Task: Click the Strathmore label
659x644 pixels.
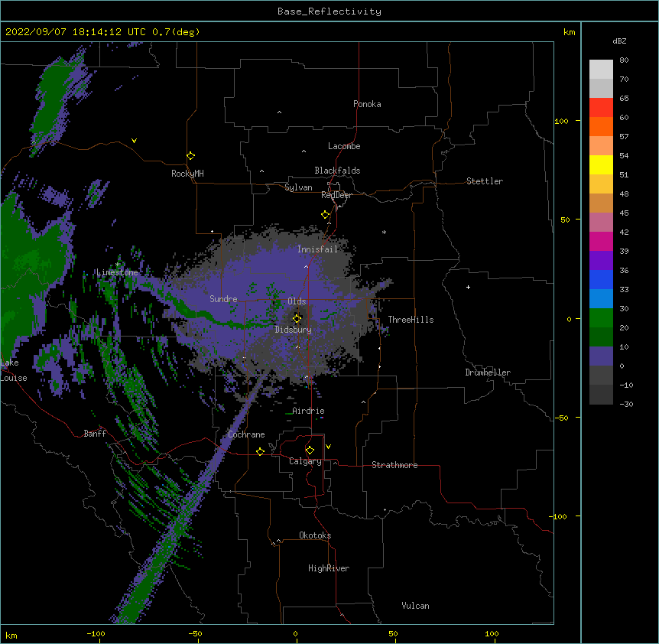Action: tap(394, 465)
